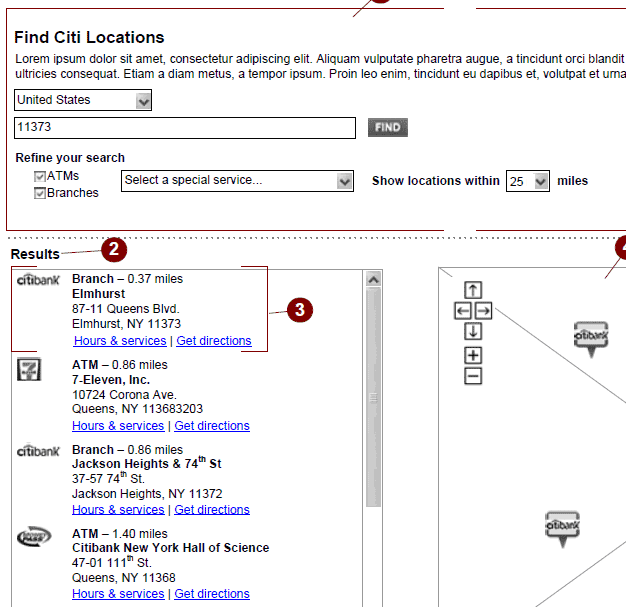This screenshot has height=607, width=626.
Task: Click the Elmhurst location name
Action: tap(99, 294)
